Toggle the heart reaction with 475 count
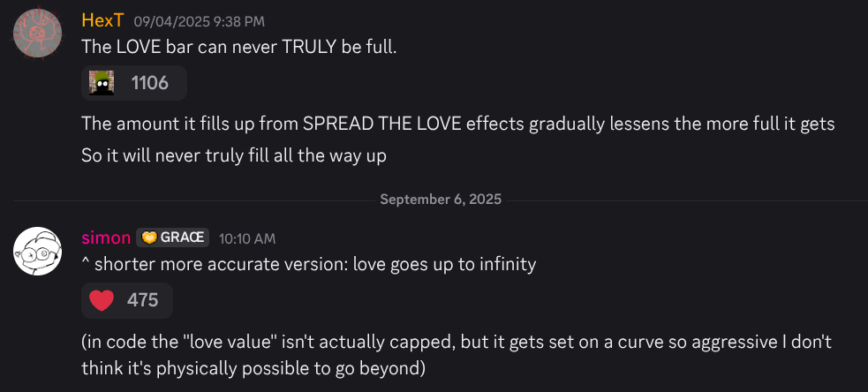868x392 pixels. click(x=127, y=300)
